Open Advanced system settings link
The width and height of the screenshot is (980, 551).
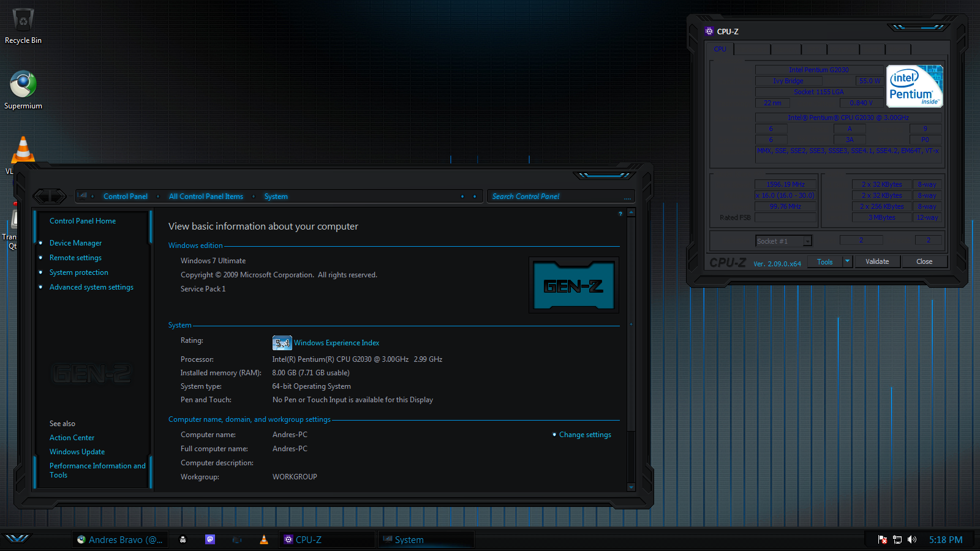91,287
